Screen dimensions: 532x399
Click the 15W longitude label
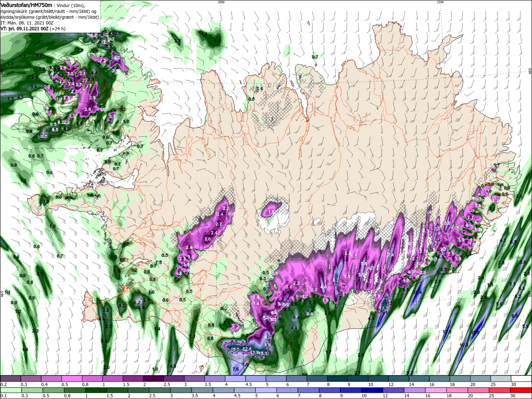click(x=440, y=2)
